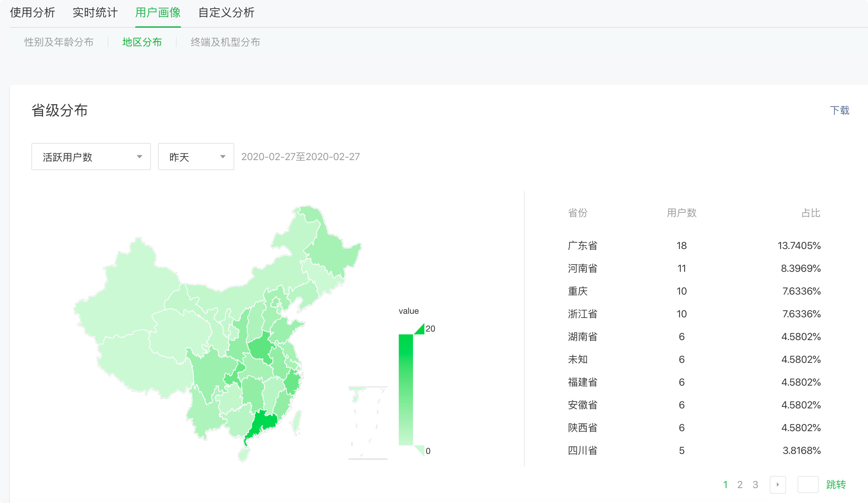Show 终端及机型分布 sub-tab
This screenshot has width=868, height=503.
click(225, 42)
